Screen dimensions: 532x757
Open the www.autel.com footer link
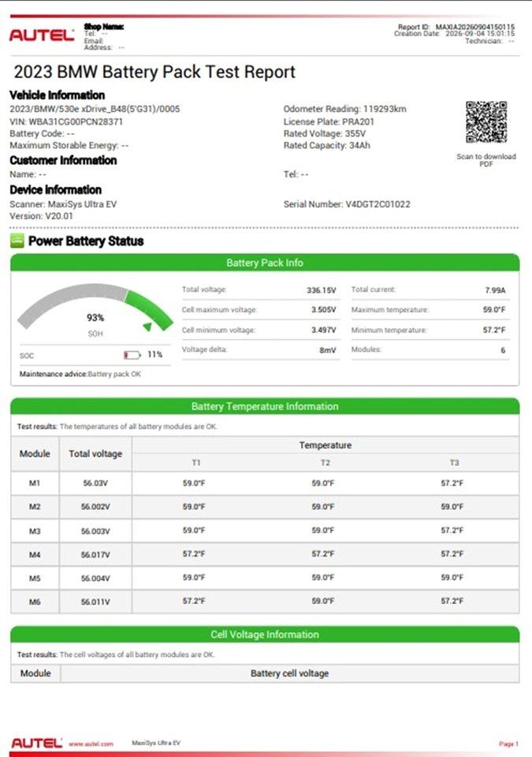(x=91, y=744)
